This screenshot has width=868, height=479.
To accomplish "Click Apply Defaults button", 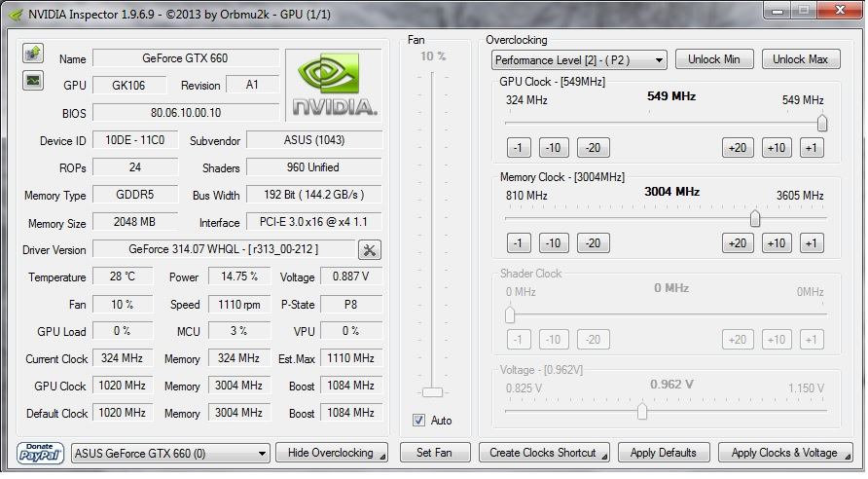I will (x=664, y=453).
